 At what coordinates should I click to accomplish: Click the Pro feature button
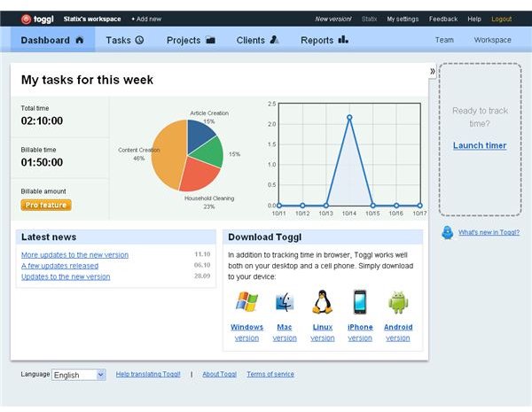pyautogui.click(x=46, y=206)
